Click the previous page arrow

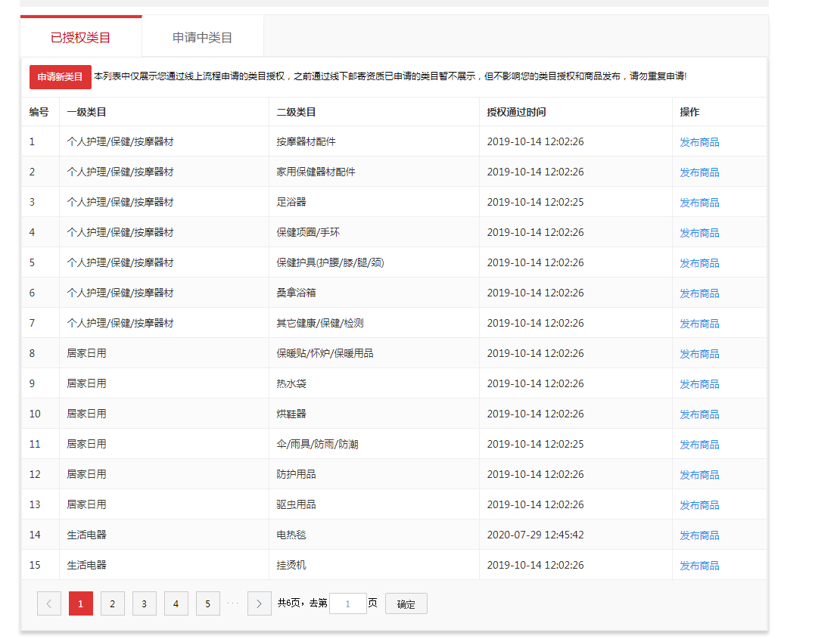pyautogui.click(x=49, y=603)
